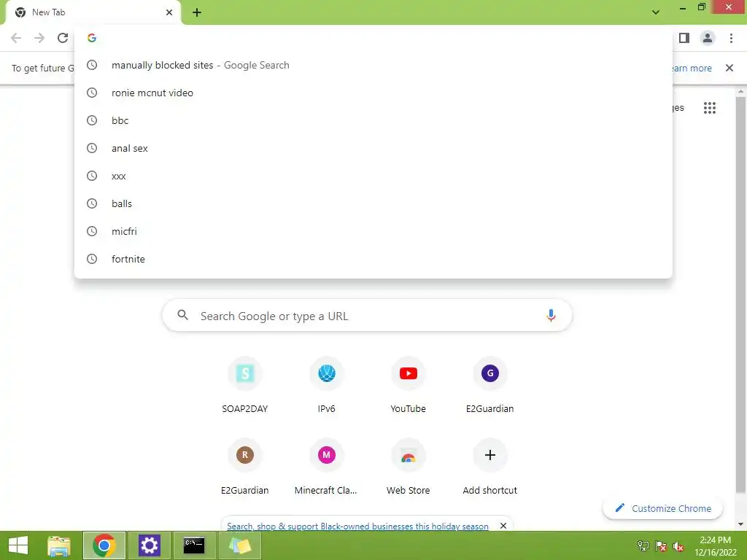Click Add shortcut plus tile
This screenshot has width=747, height=560.
point(489,466)
